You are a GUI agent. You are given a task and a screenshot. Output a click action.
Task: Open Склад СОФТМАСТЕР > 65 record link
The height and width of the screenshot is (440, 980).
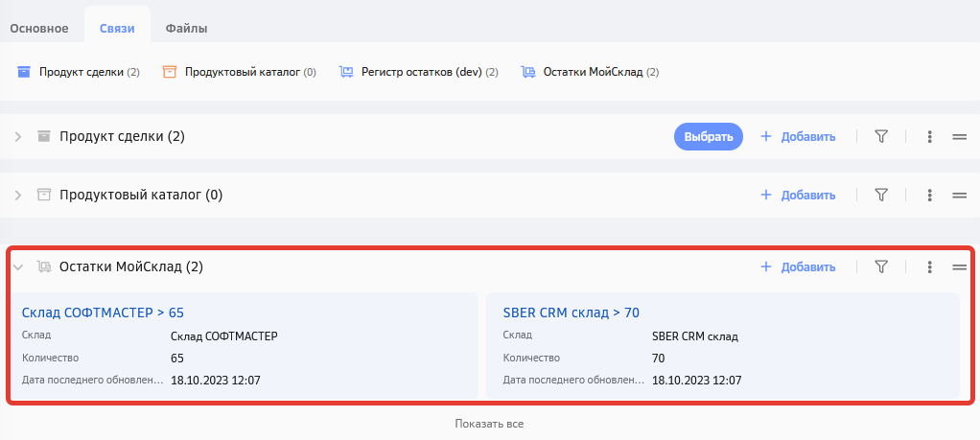click(103, 312)
